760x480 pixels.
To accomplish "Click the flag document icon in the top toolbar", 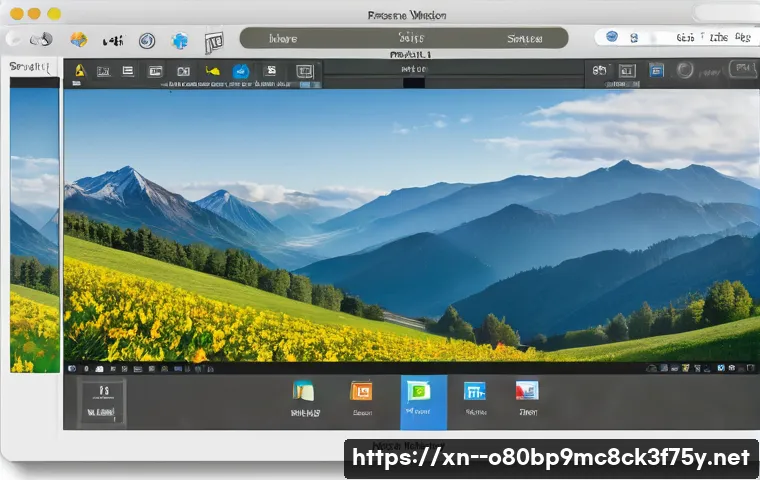I will click(x=212, y=42).
